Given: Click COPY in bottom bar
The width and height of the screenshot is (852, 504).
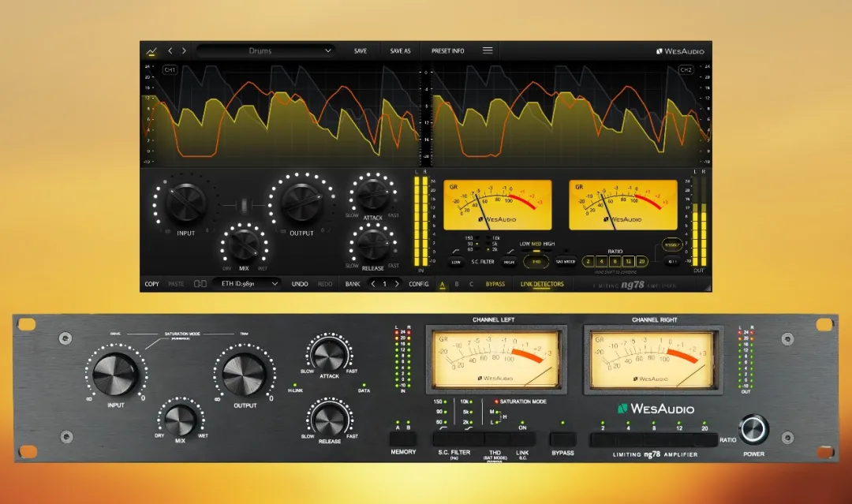Looking at the screenshot, I should click(x=151, y=284).
